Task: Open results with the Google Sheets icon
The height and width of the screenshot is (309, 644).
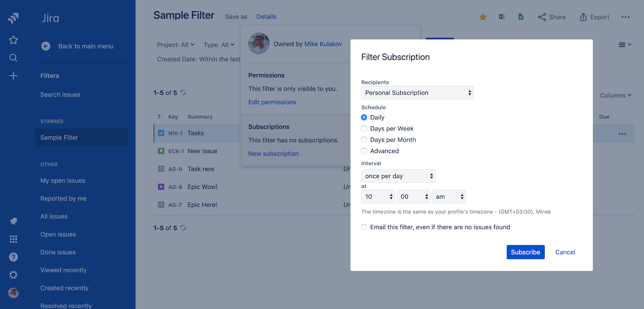Action: click(521, 16)
